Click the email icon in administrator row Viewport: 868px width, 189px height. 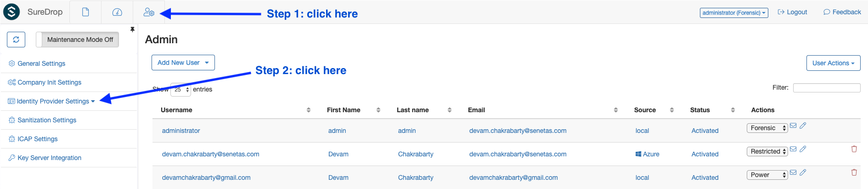(793, 126)
